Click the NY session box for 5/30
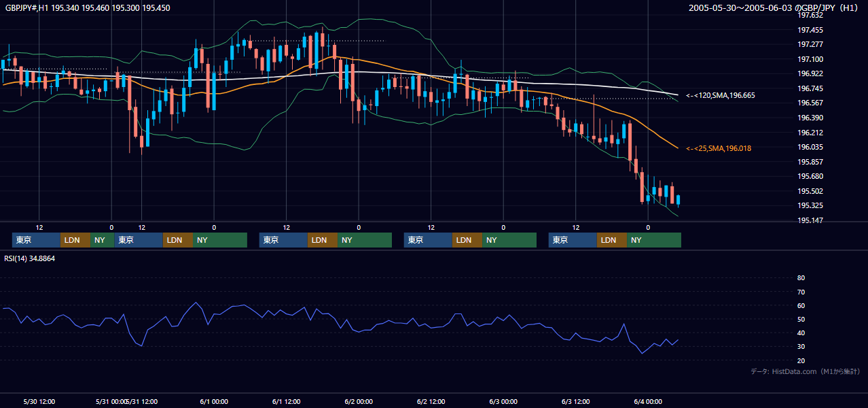The width and height of the screenshot is (868, 408). [x=103, y=240]
